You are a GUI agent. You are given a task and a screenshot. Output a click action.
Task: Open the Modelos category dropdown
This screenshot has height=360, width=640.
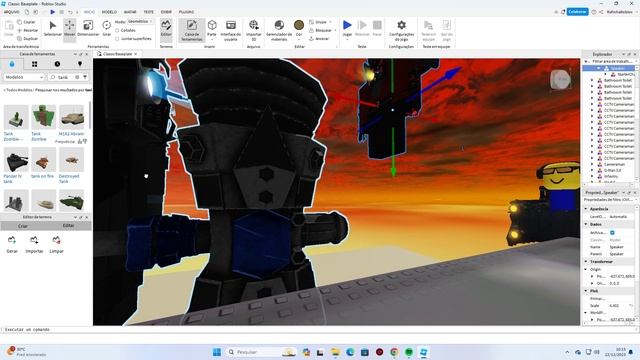24,77
